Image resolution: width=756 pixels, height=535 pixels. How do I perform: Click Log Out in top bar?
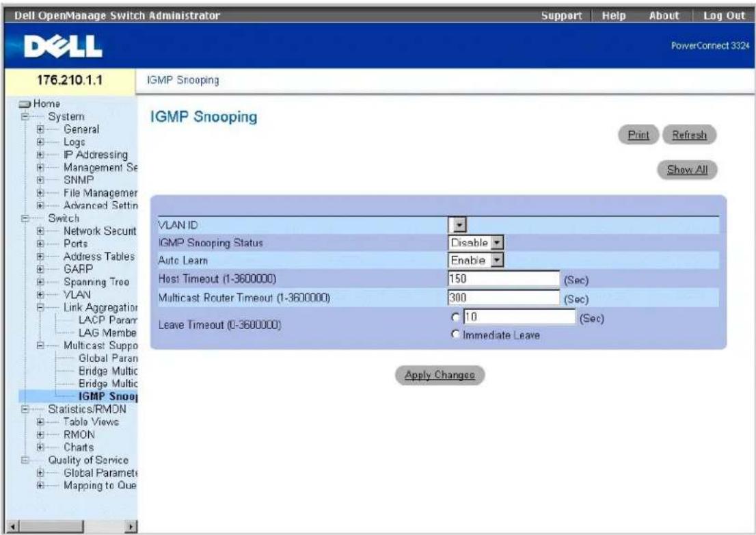pyautogui.click(x=724, y=16)
